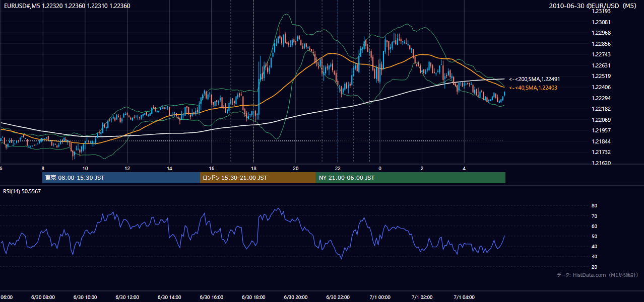644x302 pixels.
Task: Select the orange 40 SMA 1.22403 label
Action: (x=533, y=88)
